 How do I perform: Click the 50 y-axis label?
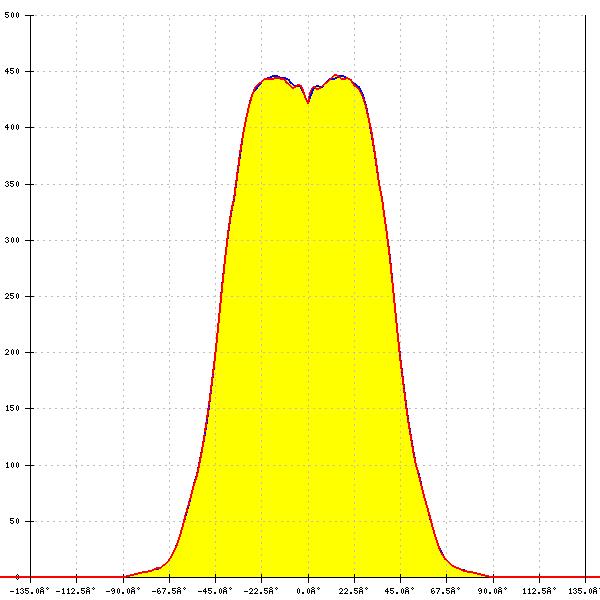click(15, 521)
